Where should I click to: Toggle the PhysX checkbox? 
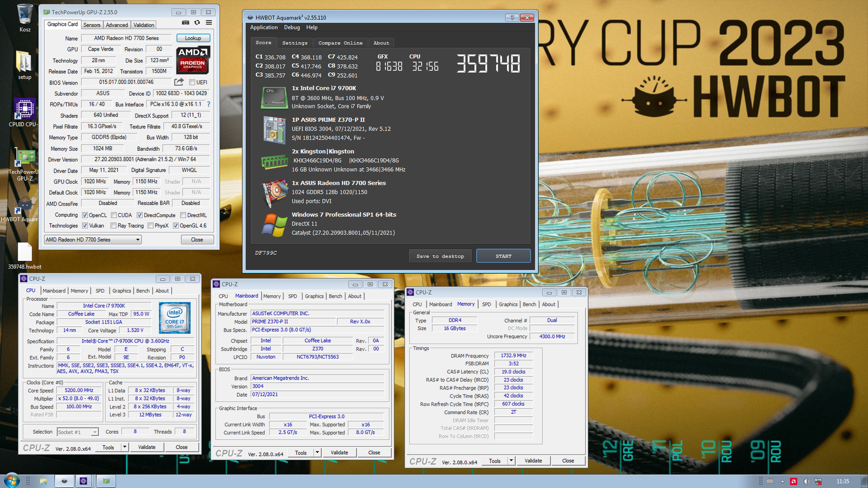(x=151, y=225)
